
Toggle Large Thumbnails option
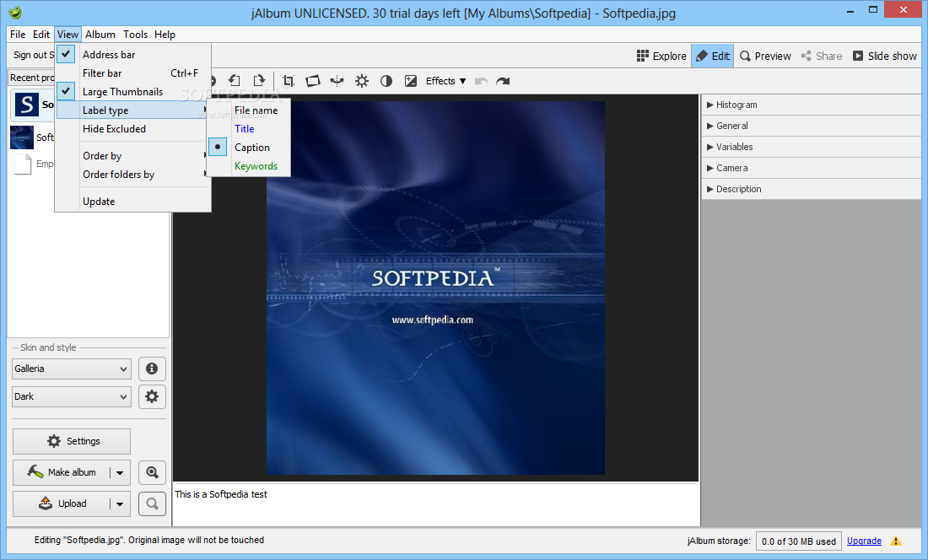pyautogui.click(x=67, y=91)
